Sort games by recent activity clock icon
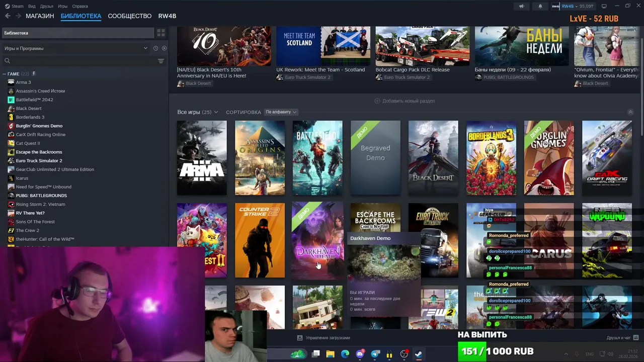The image size is (644, 362). pos(155,48)
